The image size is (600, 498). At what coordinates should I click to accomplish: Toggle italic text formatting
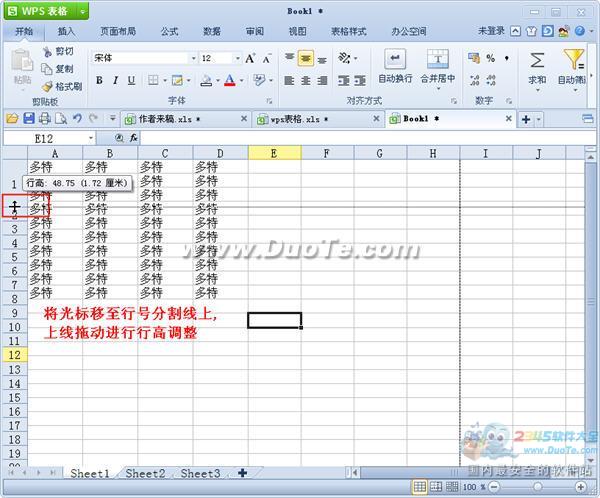pos(116,80)
